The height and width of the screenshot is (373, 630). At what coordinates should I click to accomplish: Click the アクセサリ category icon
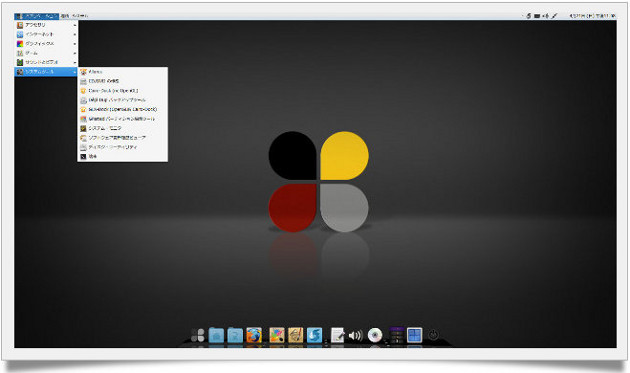coord(20,25)
